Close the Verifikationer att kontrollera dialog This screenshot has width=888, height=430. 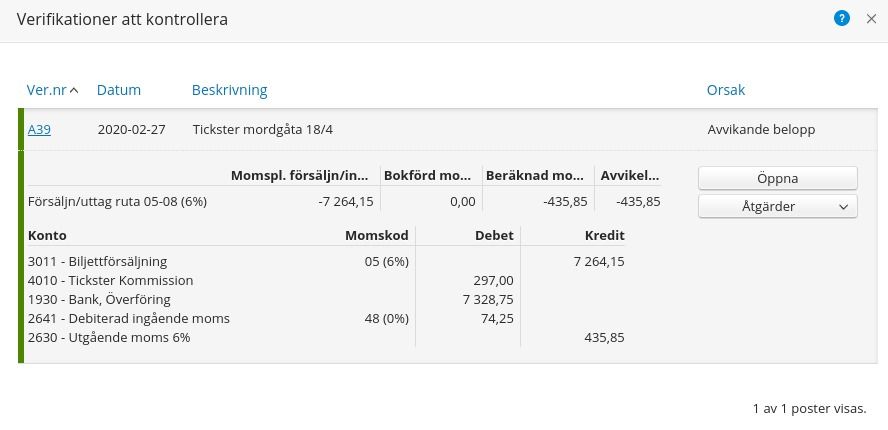click(871, 18)
